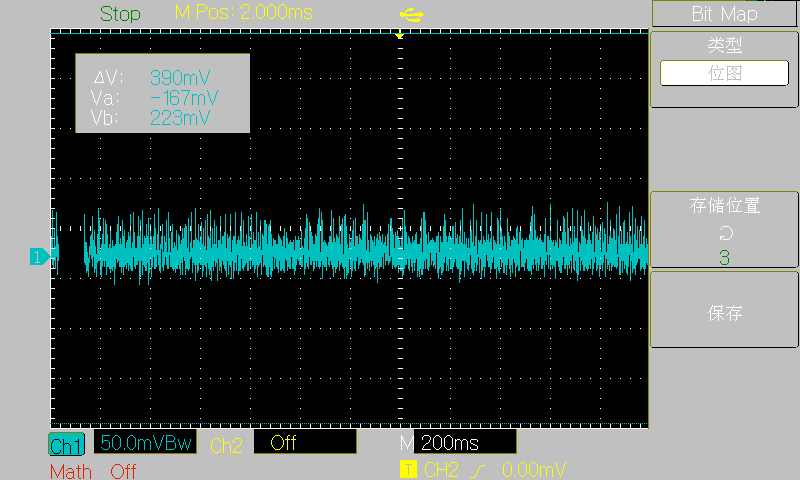Click the 0.00mV trigger level value
800x480 pixels.
(534, 470)
